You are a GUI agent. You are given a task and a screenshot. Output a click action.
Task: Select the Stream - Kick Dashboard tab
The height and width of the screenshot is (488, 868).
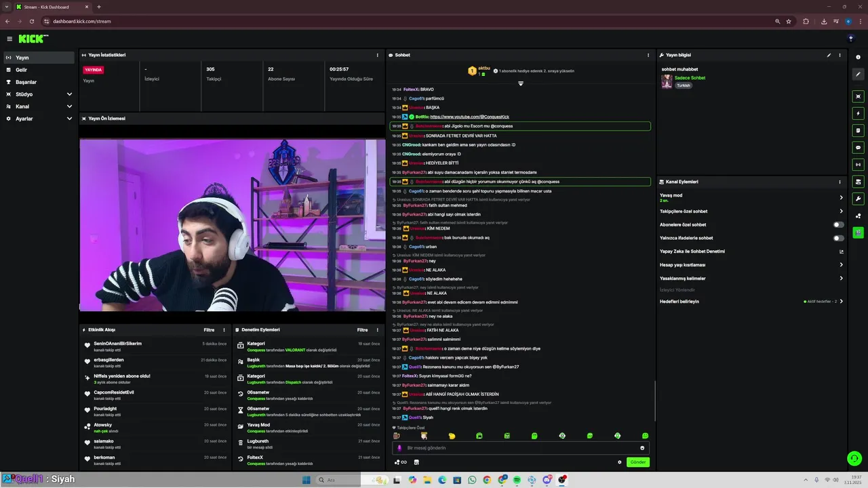(x=53, y=7)
